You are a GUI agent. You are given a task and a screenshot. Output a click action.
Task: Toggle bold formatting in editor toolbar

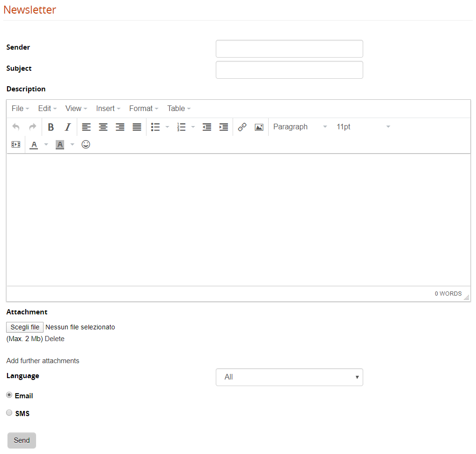point(51,127)
